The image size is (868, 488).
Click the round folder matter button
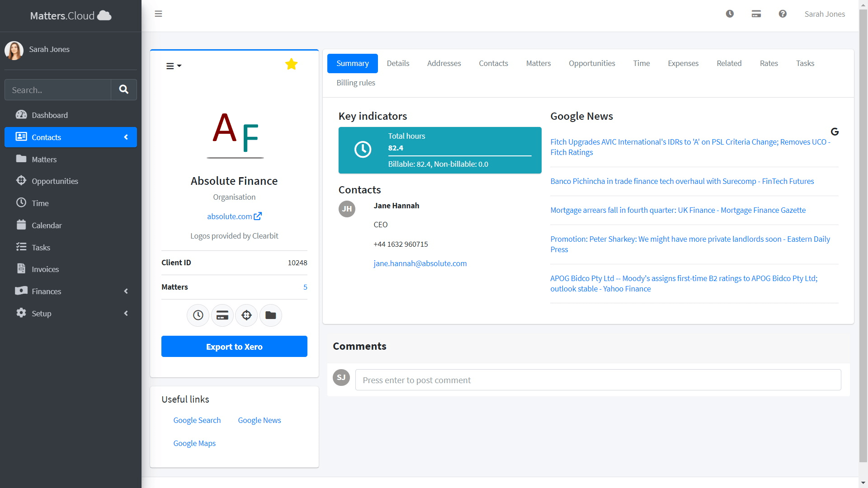point(270,315)
